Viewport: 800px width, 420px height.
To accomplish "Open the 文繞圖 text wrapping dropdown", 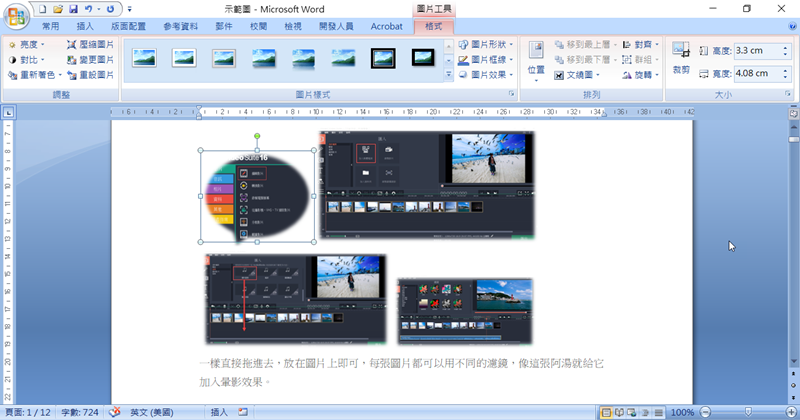I will [577, 75].
